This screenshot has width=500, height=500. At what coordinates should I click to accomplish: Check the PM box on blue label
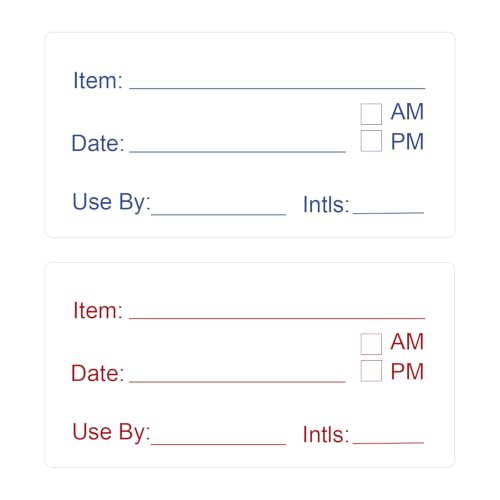(371, 141)
